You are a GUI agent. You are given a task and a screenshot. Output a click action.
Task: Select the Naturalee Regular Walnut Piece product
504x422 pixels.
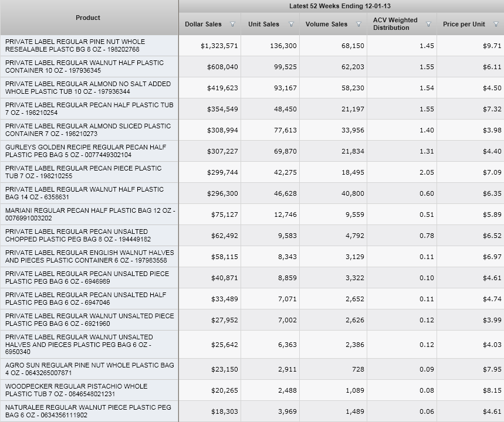88,411
